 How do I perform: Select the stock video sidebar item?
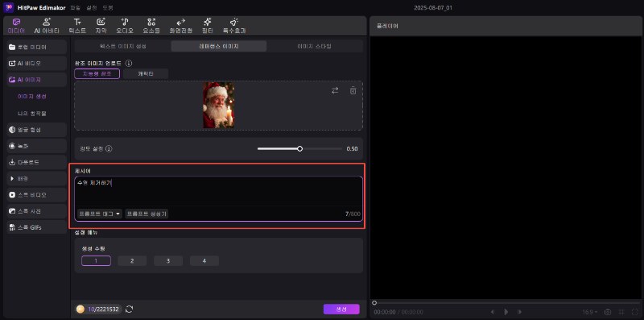[x=36, y=194]
